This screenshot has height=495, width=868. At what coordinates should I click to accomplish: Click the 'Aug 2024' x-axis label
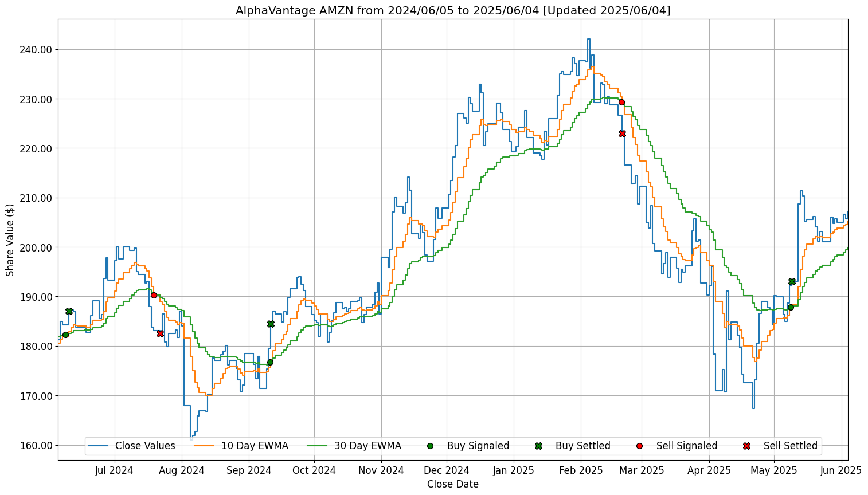click(x=182, y=470)
